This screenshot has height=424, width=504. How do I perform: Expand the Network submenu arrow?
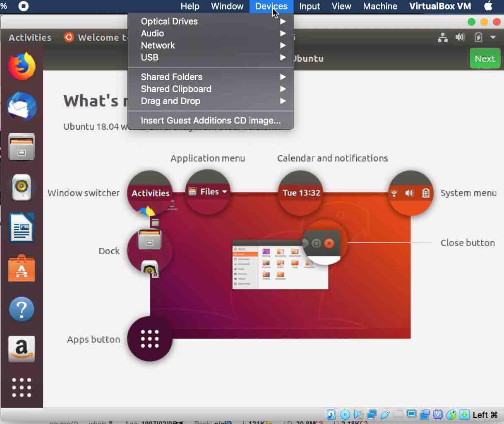click(283, 46)
